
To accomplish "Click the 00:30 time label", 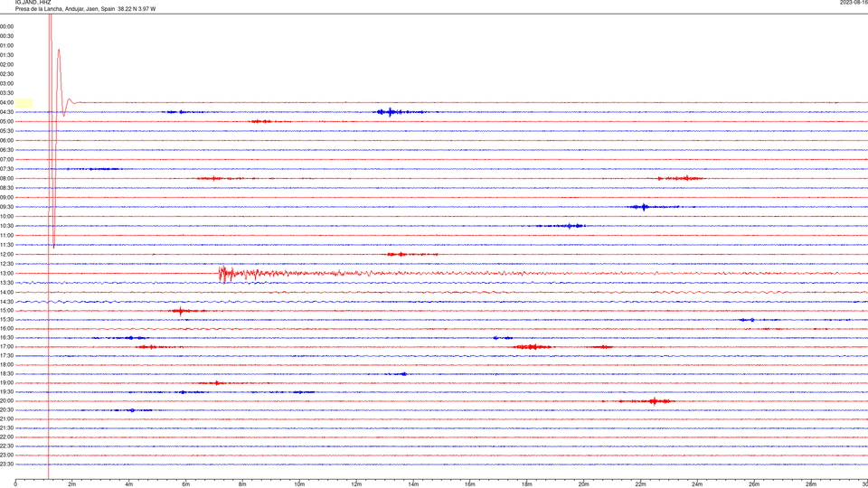I will (6, 36).
